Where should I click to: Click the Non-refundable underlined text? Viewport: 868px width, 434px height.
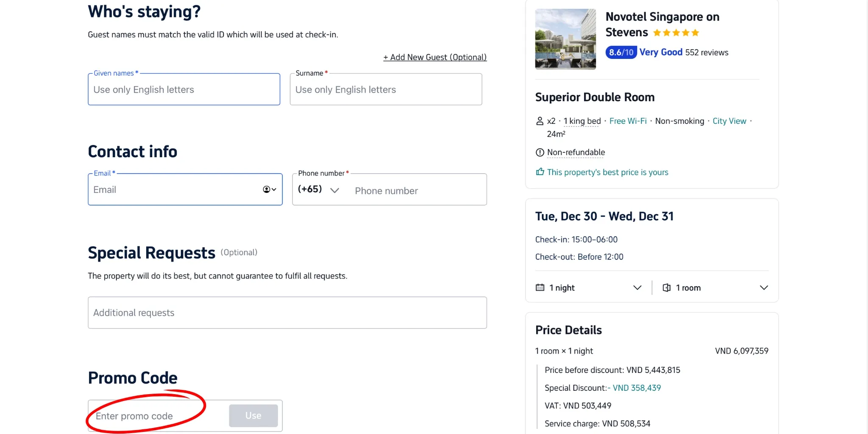(x=575, y=152)
